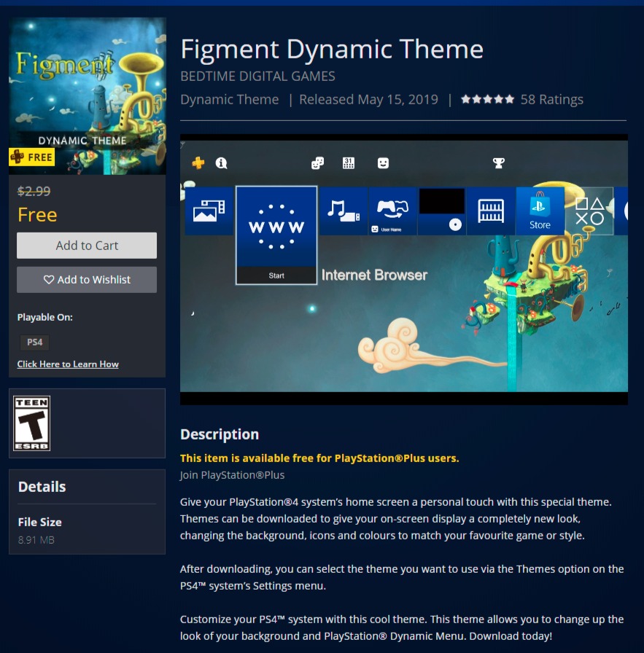The image size is (644, 653).
Task: Click the dice party icon in preview
Action: tap(317, 163)
